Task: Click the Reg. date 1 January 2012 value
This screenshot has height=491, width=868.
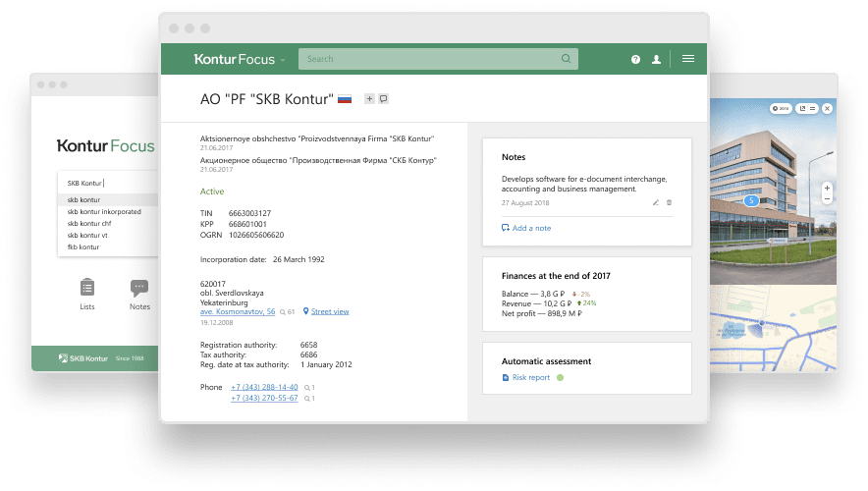Action: tap(326, 364)
